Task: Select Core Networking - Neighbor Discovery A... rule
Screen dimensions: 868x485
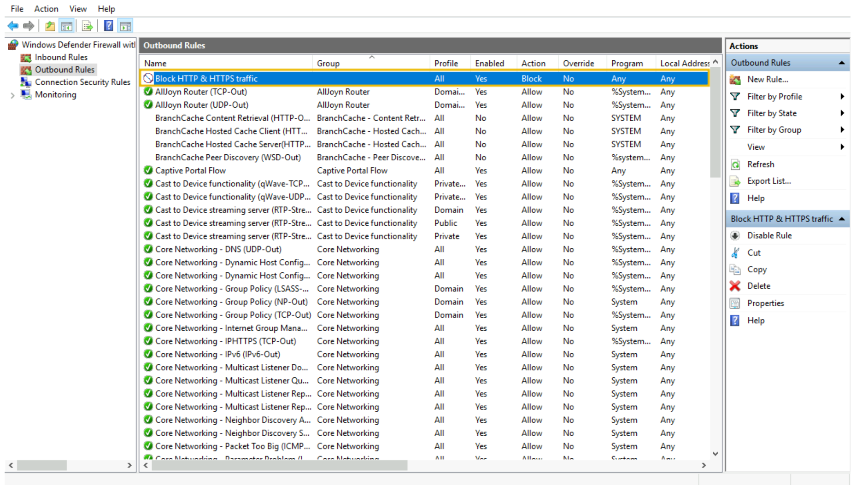Action: click(x=425, y=420)
